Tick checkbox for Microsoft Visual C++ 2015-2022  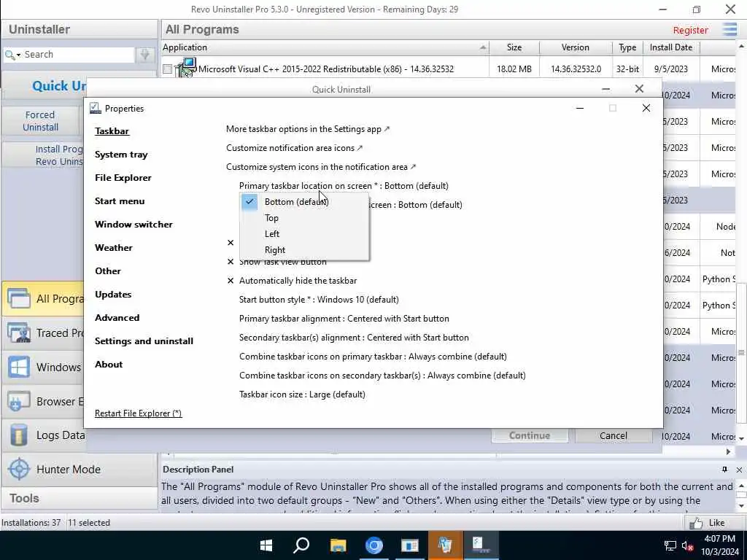(x=167, y=69)
